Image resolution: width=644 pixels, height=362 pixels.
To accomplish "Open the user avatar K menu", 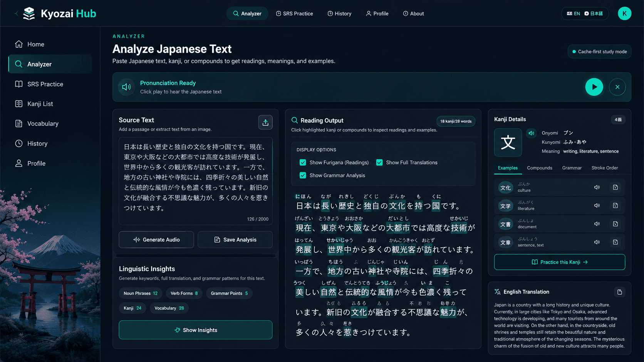I will tap(624, 13).
